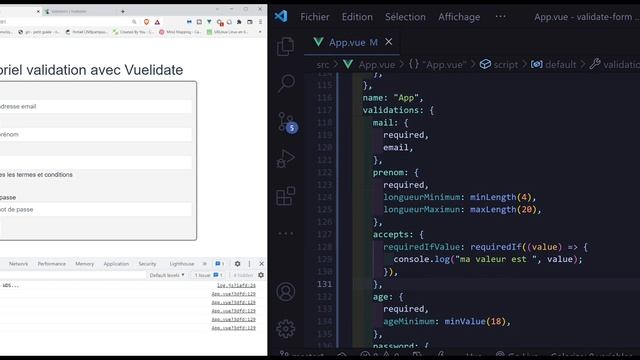This screenshot has width=640, height=360.
Task: Click the "App.vue" braces breadcrumb
Action: (438, 64)
